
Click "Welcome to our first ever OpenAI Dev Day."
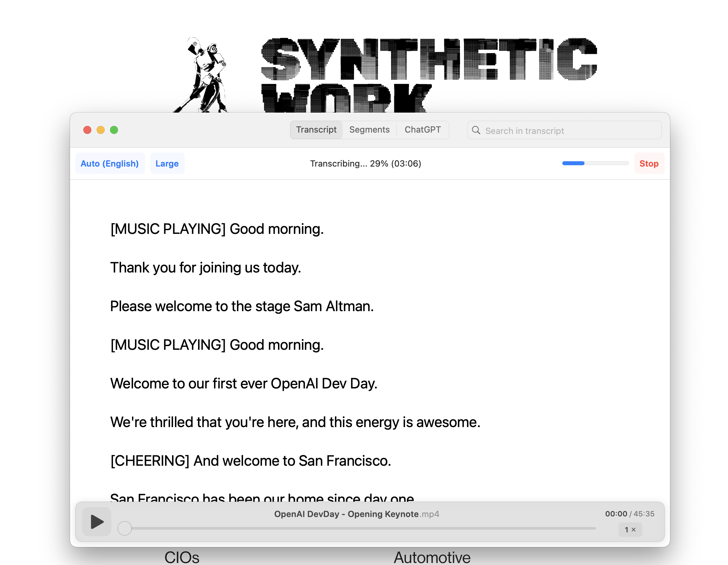point(244,384)
